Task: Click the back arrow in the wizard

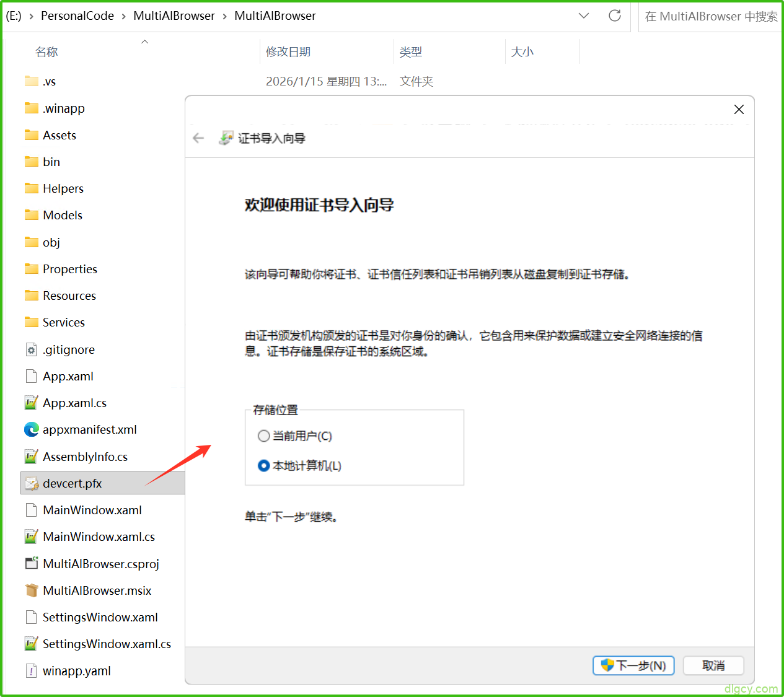Action: tap(198, 138)
